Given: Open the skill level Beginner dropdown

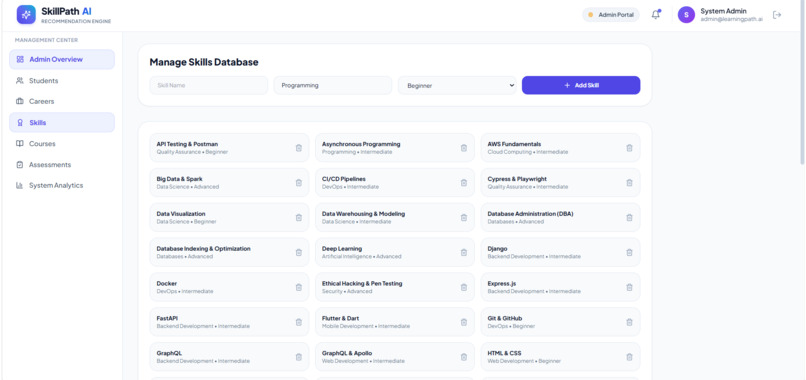Looking at the screenshot, I should (x=457, y=85).
